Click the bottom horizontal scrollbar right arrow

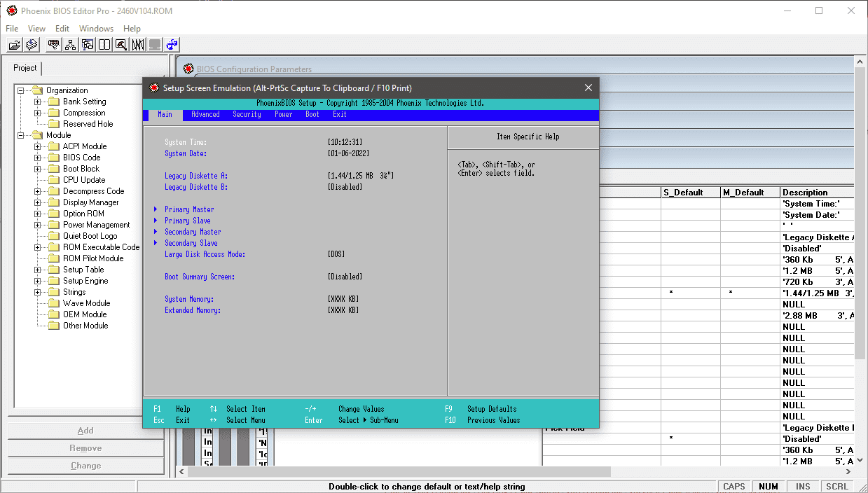[x=850, y=472]
